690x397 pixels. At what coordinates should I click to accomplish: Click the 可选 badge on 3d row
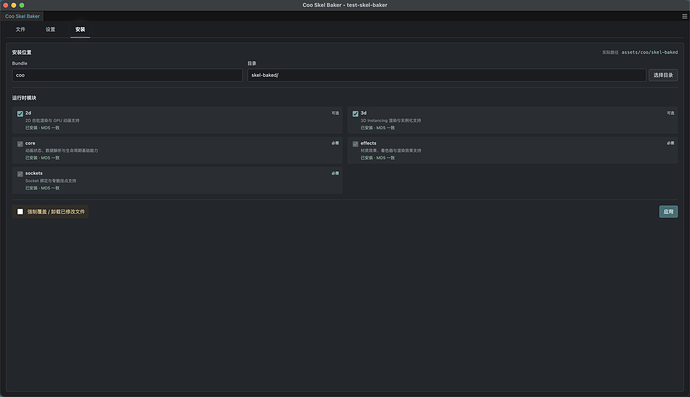coord(670,113)
